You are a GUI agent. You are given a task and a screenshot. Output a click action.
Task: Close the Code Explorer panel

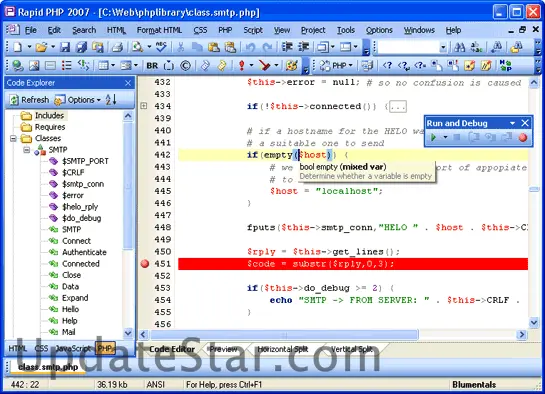click(x=128, y=83)
